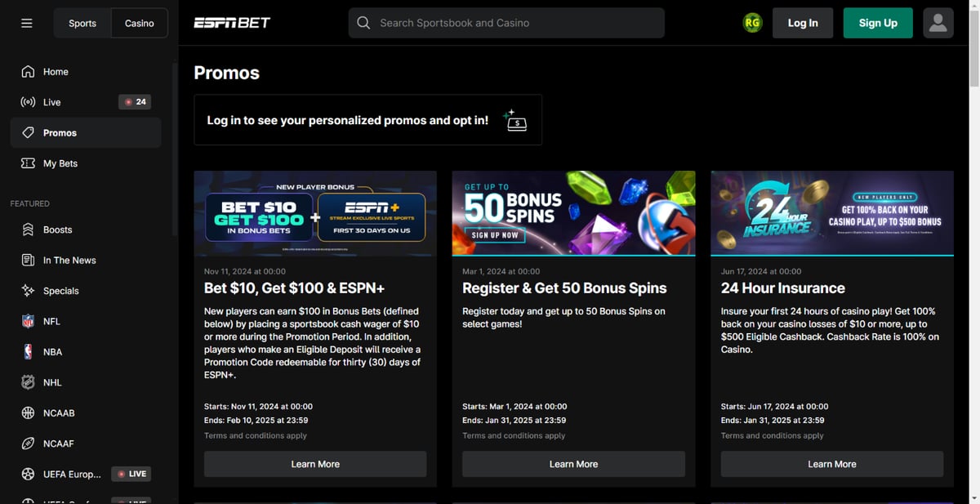Click the 'FEATURED' sidebar section label
Screen dimensions: 980x504
click(x=30, y=203)
